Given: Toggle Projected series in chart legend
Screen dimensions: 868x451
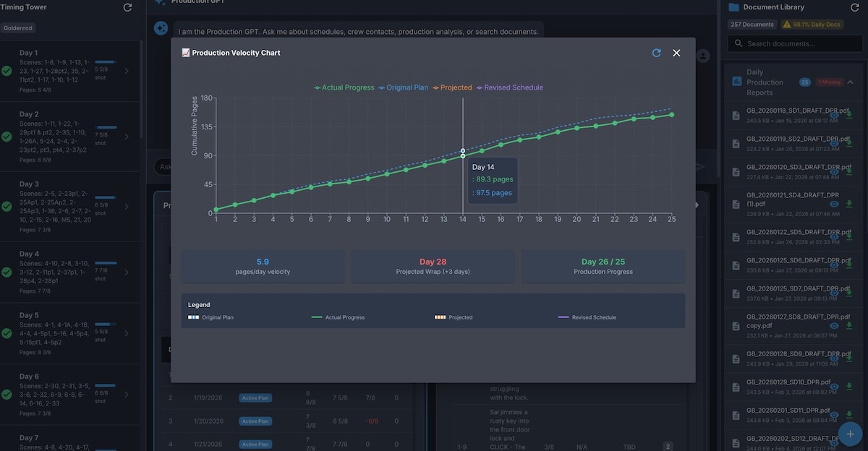Looking at the screenshot, I should coord(452,87).
